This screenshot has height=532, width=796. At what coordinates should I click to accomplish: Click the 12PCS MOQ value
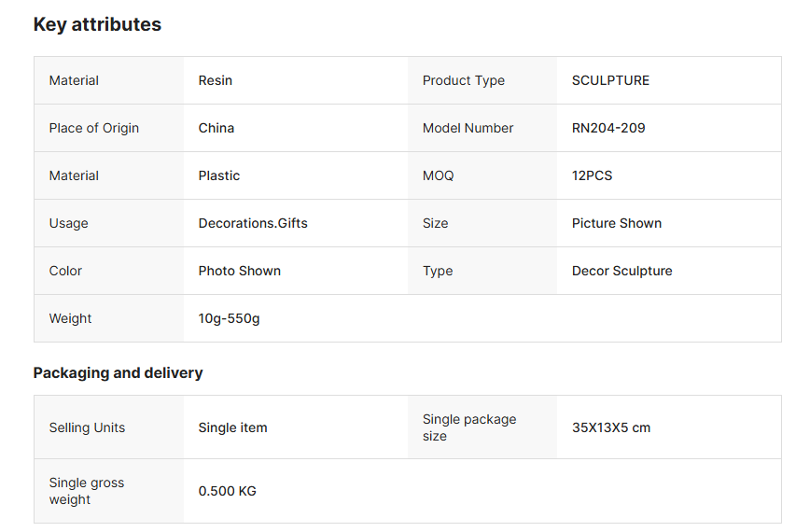pos(592,175)
